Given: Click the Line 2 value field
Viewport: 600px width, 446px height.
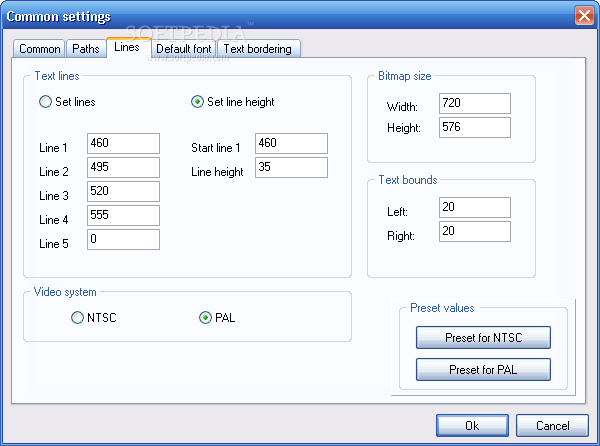Looking at the screenshot, I should [123, 168].
